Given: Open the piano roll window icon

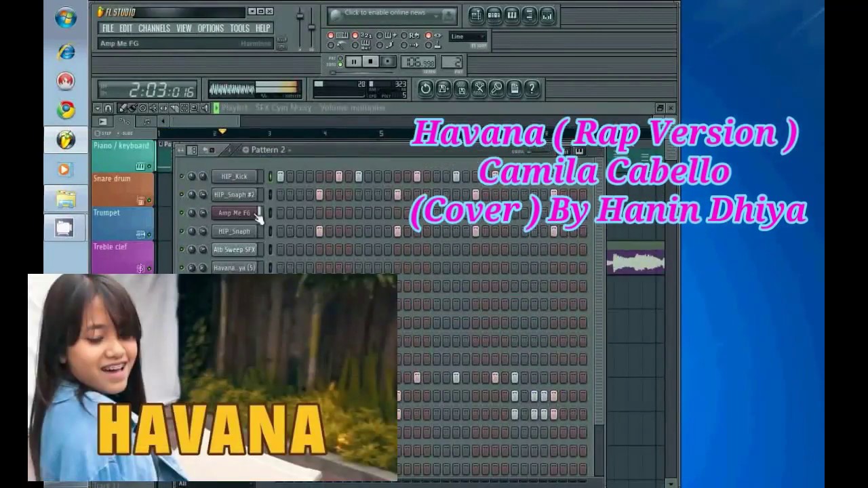Looking at the screenshot, I should (x=511, y=15).
